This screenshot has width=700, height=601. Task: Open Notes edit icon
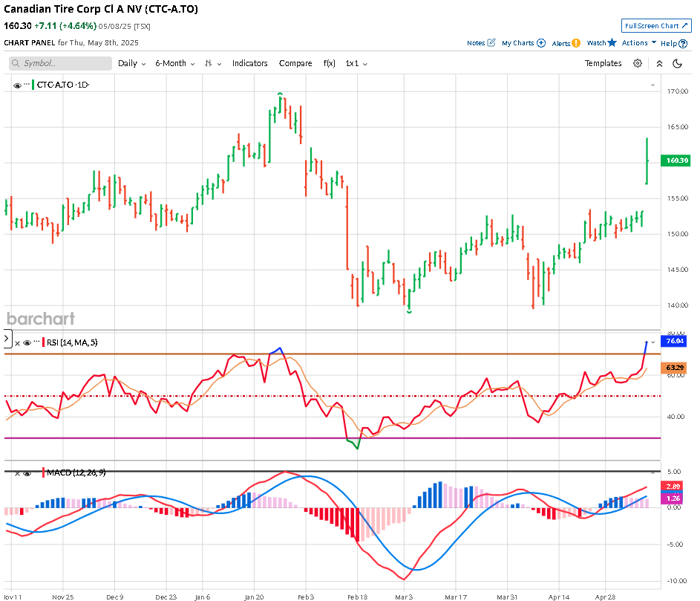[x=491, y=43]
